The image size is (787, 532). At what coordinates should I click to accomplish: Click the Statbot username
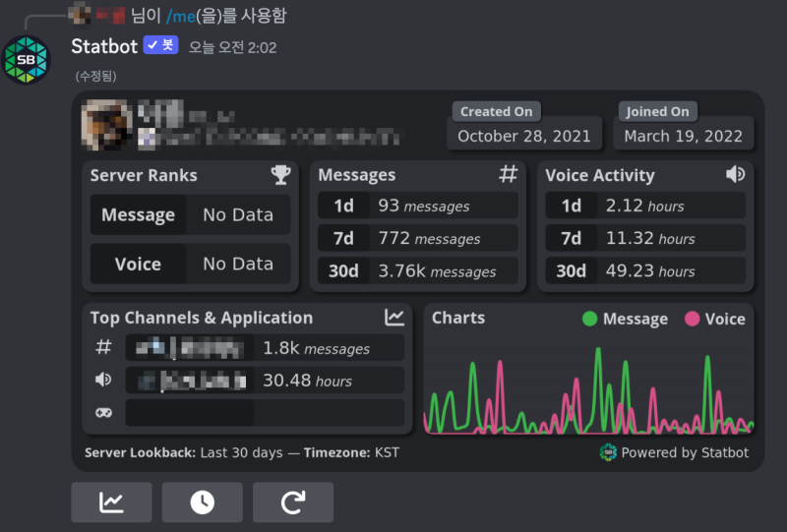[104, 46]
